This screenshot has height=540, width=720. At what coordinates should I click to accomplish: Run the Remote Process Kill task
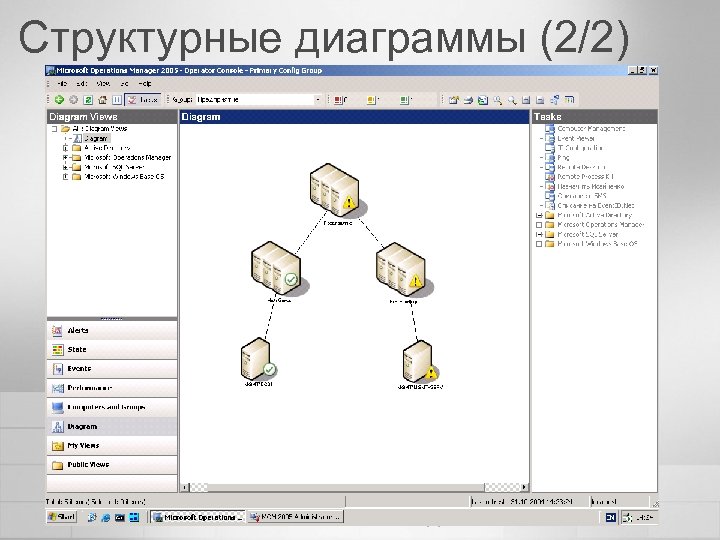(585, 177)
